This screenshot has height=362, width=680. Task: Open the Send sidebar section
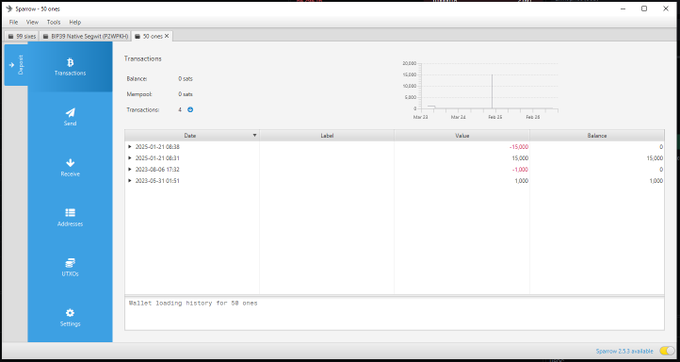click(x=70, y=117)
